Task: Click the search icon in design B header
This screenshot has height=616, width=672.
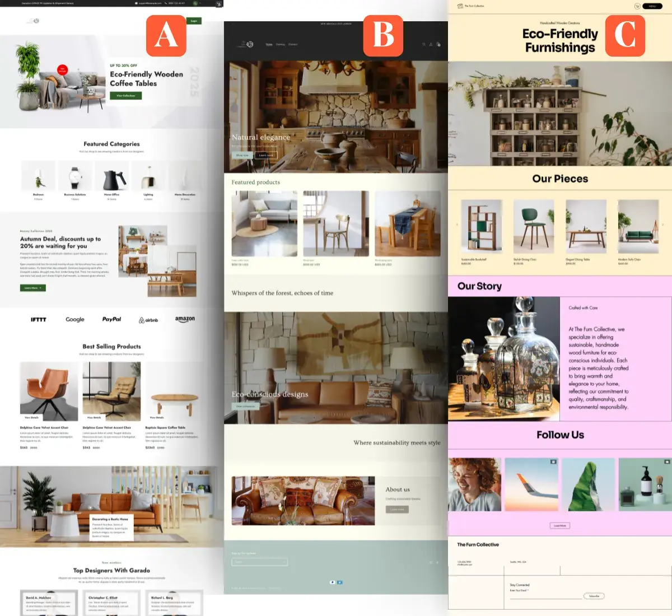Action: pos(424,44)
